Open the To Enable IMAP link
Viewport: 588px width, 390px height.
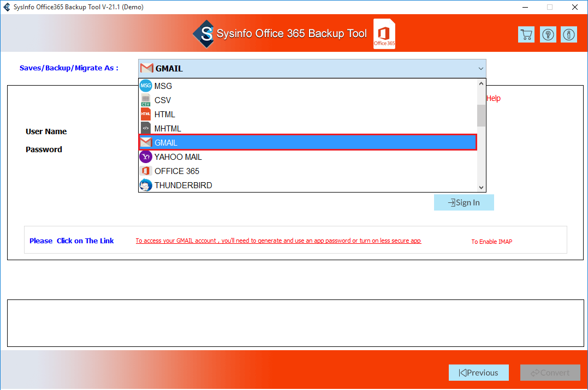(x=491, y=242)
